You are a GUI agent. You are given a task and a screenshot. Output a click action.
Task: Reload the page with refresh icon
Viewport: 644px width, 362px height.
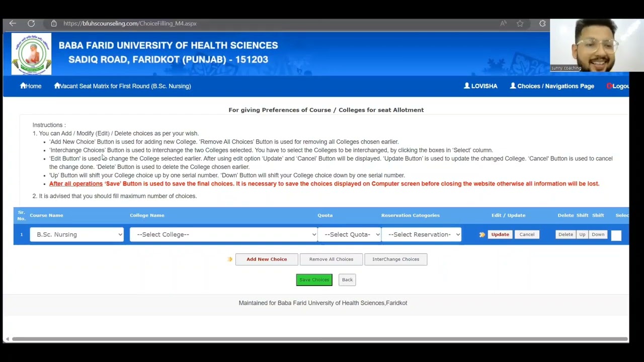pos(31,23)
